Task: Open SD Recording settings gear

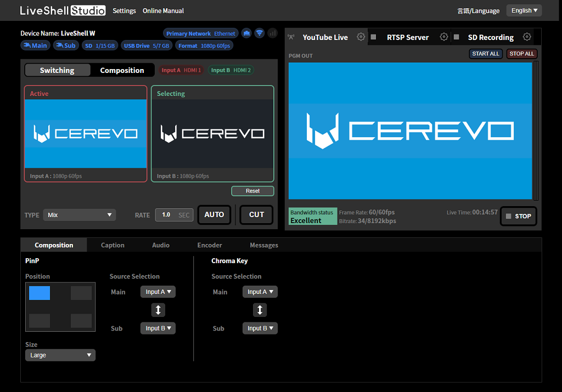Action: [x=527, y=37]
